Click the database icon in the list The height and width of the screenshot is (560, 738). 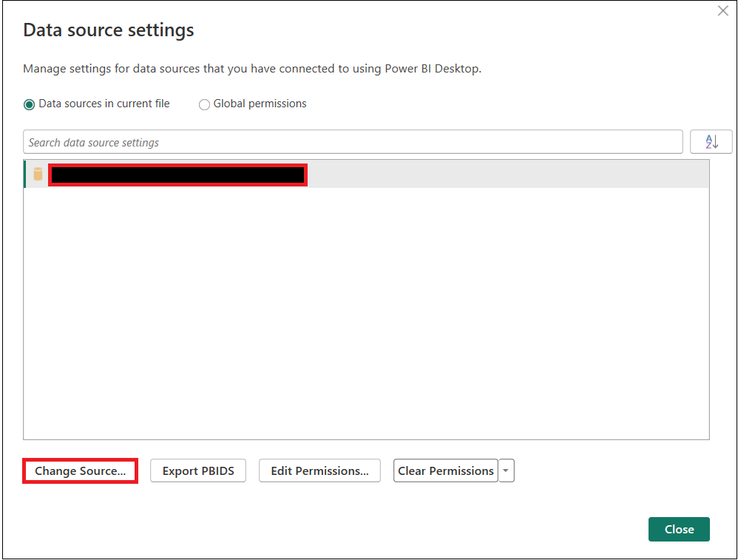pyautogui.click(x=38, y=175)
